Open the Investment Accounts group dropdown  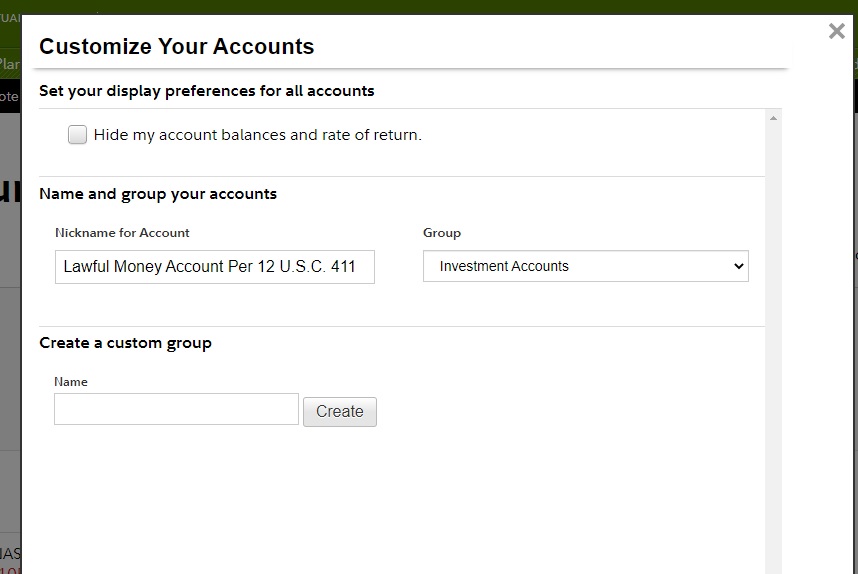click(585, 266)
